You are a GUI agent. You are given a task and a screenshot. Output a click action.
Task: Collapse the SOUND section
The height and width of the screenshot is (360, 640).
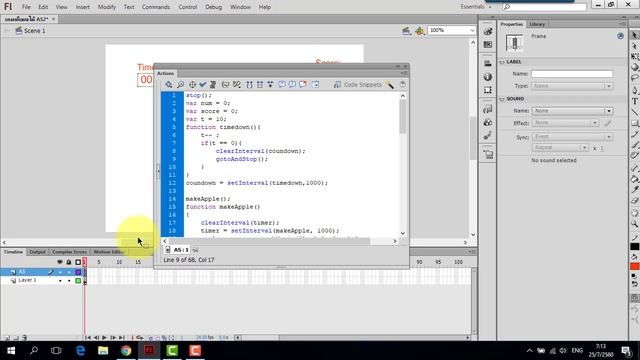(502, 99)
